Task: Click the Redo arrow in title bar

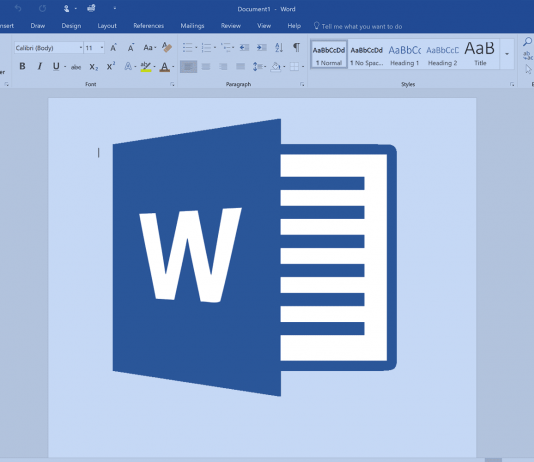Action: click(x=42, y=9)
